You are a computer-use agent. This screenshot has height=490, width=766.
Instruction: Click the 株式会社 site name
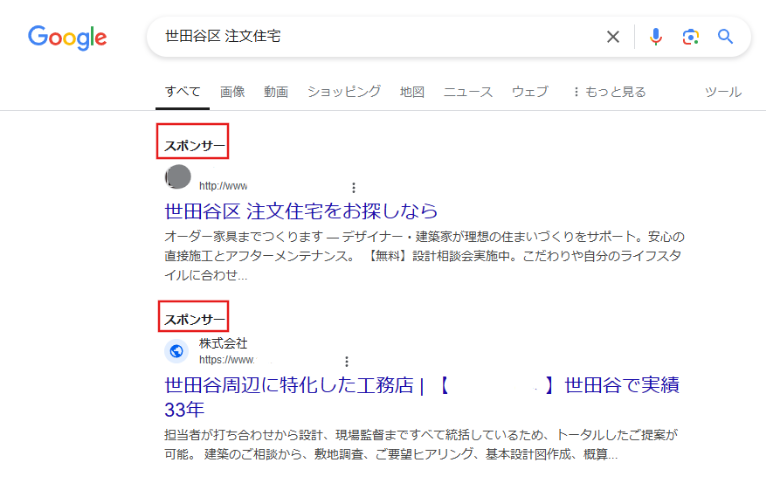223,343
